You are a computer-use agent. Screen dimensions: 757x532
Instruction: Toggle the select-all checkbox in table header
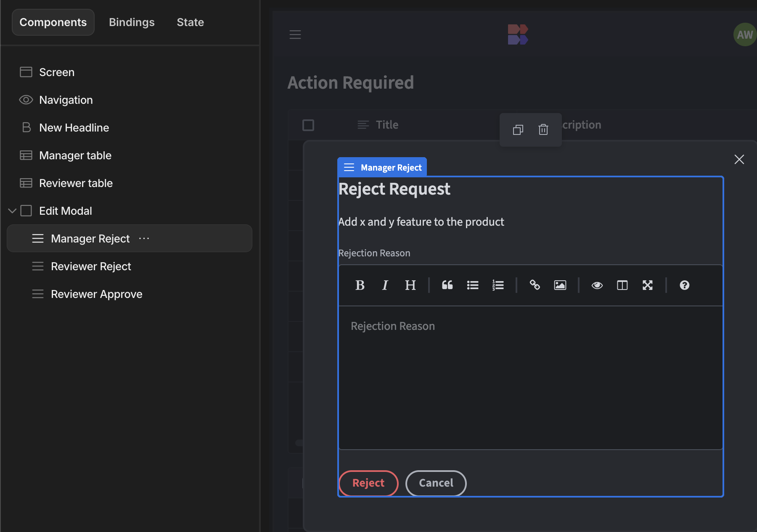pos(308,125)
